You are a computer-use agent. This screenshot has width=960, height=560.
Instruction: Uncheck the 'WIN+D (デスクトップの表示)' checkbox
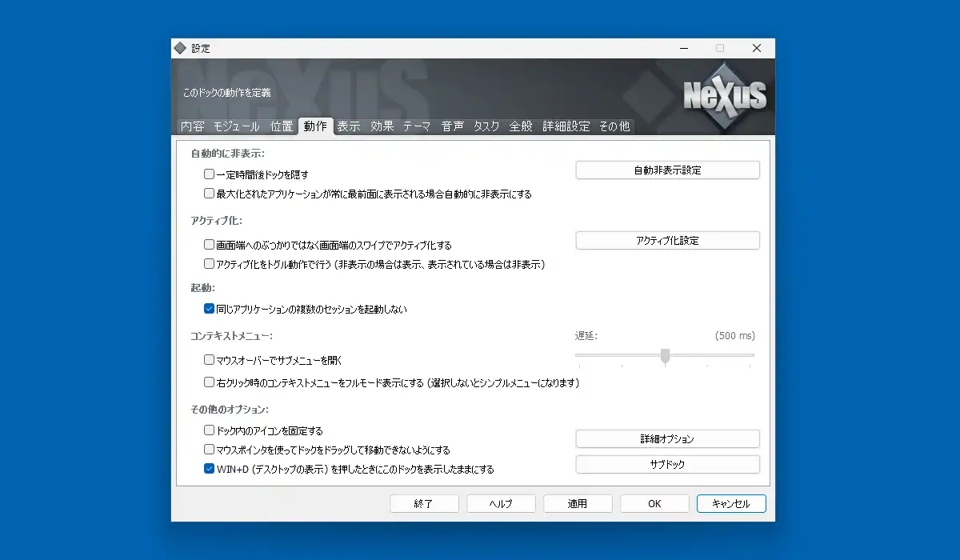point(209,470)
